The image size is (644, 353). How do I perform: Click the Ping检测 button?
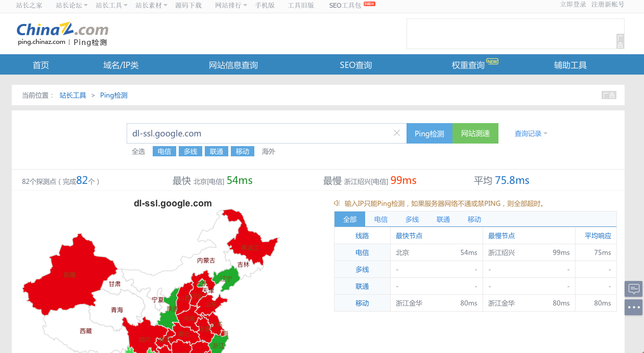(x=430, y=133)
